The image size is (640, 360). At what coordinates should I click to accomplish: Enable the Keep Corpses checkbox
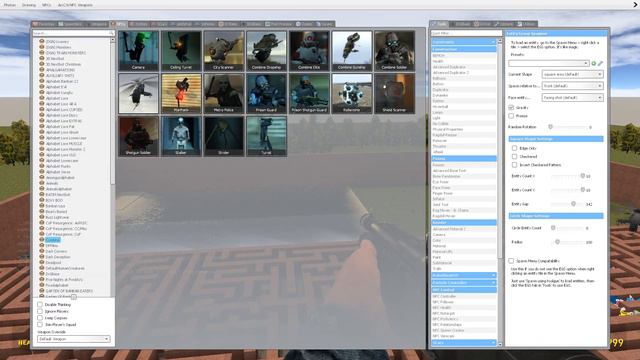[x=40, y=318]
